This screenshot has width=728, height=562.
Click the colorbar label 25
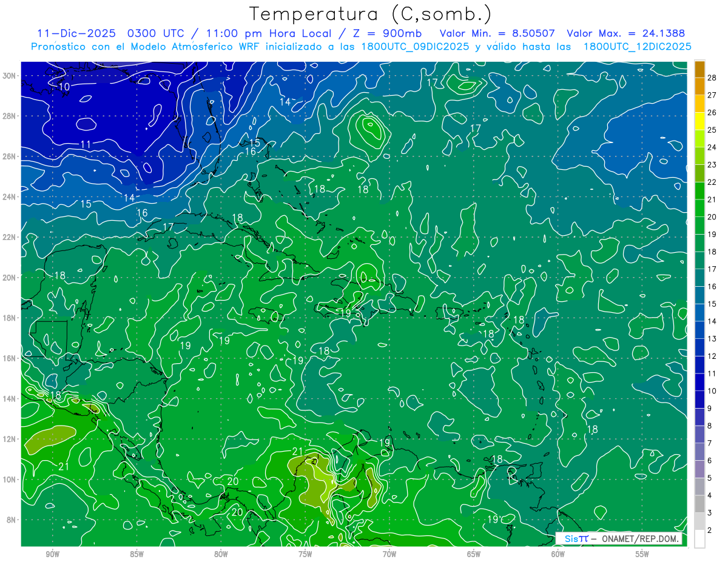pyautogui.click(x=712, y=130)
